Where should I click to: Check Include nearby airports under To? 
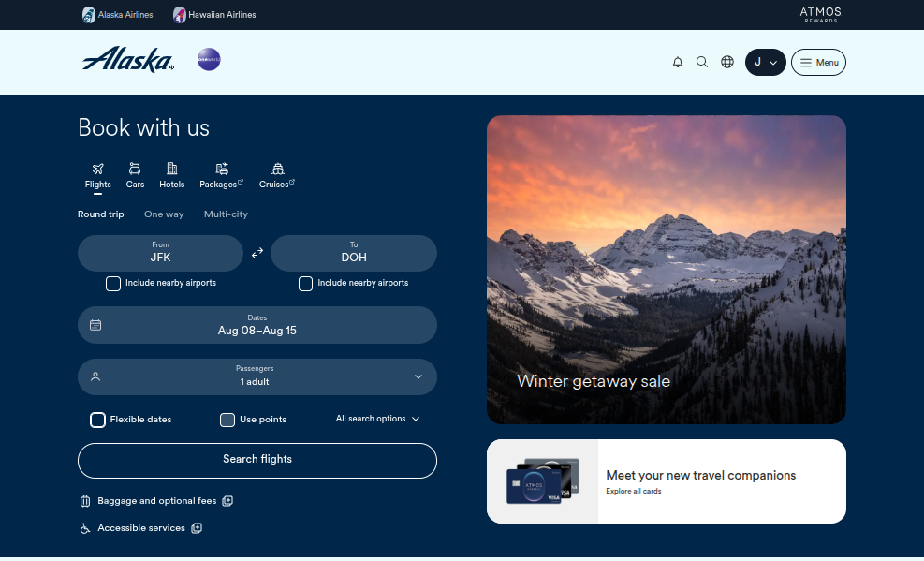[x=305, y=284]
